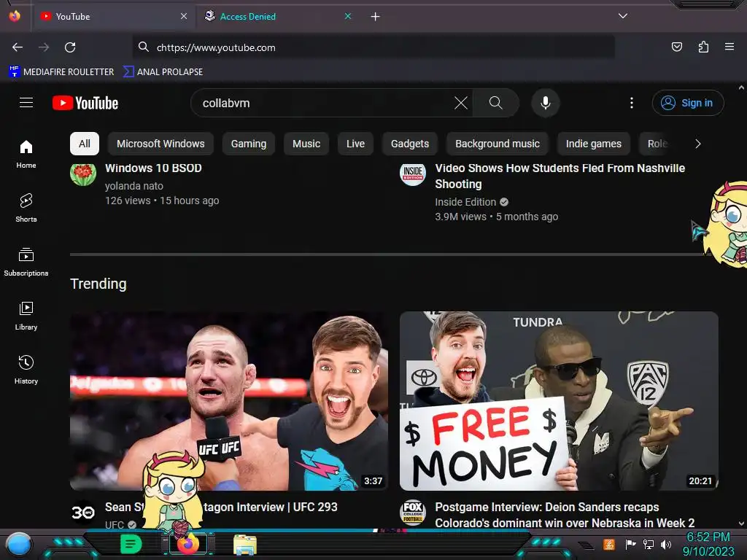Viewport: 747px width, 560px height.
Task: Open the Nashville Shooting video title
Action: coord(560,176)
